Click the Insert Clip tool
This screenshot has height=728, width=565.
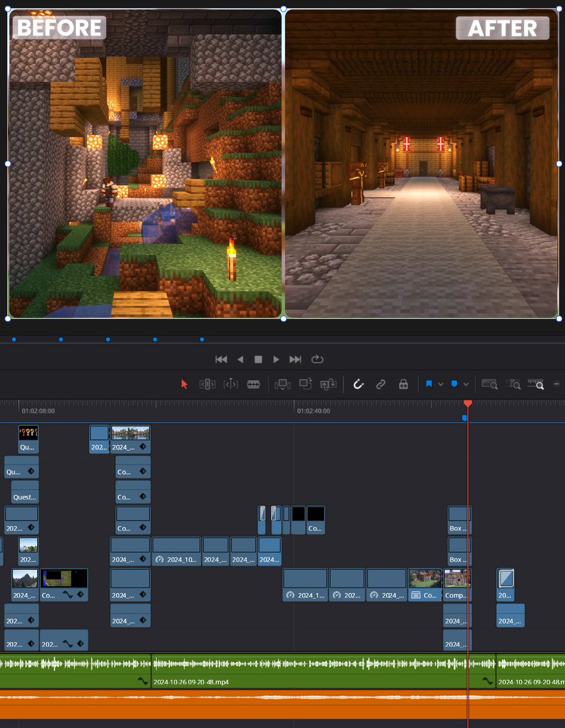pyautogui.click(x=282, y=384)
